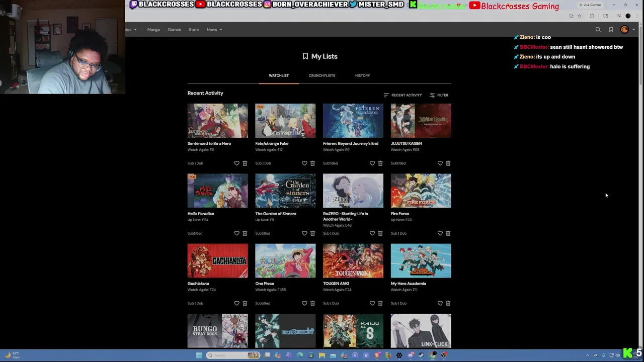Remove Re:ZERO with trash icon
Image resolution: width=644 pixels, height=362 pixels.
coord(380,233)
